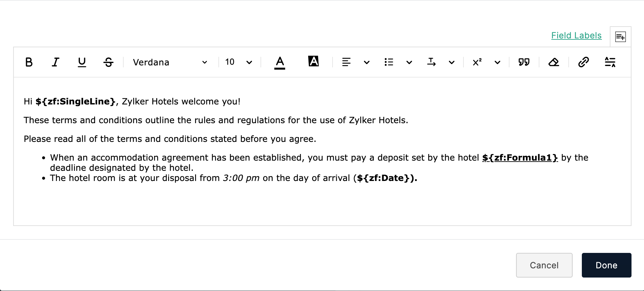The width and height of the screenshot is (644, 291).
Task: Open the text color picker
Action: [x=280, y=62]
